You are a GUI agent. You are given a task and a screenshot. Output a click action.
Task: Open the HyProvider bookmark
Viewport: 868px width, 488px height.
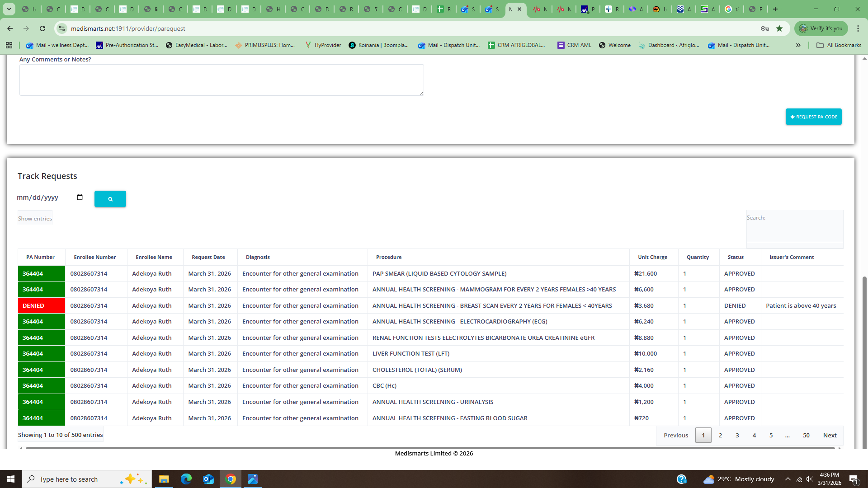(323, 45)
